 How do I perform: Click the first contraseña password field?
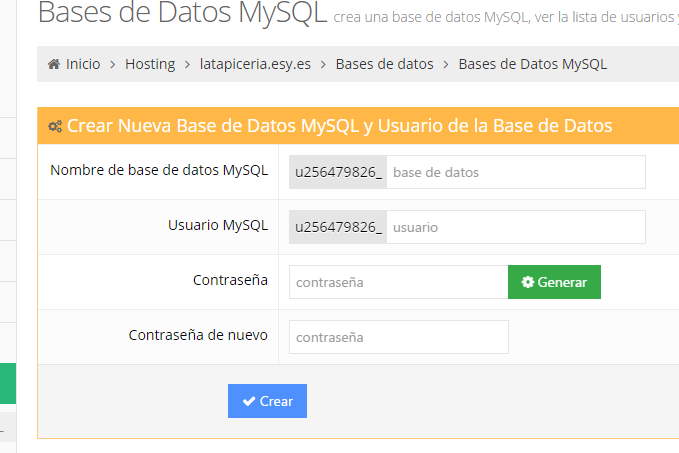pyautogui.click(x=398, y=282)
